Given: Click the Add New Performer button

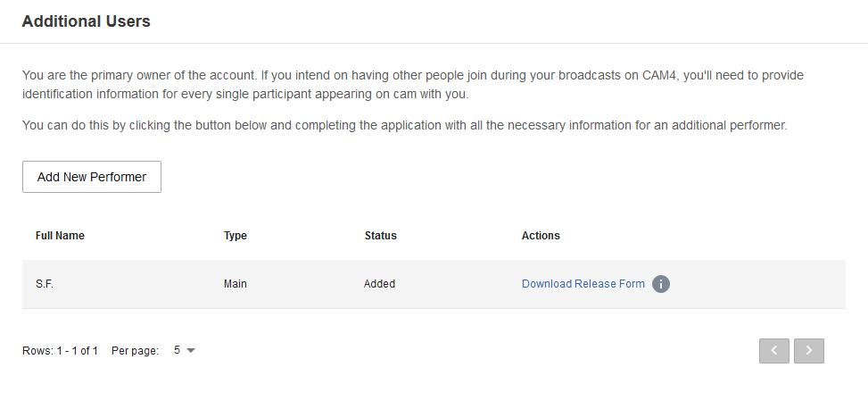Looking at the screenshot, I should coord(92,177).
